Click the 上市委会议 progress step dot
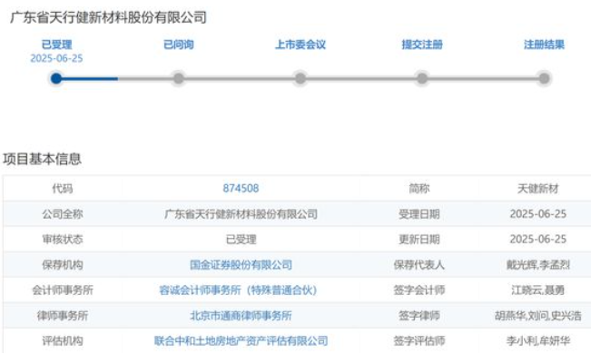The width and height of the screenshot is (591, 364). pyautogui.click(x=300, y=78)
